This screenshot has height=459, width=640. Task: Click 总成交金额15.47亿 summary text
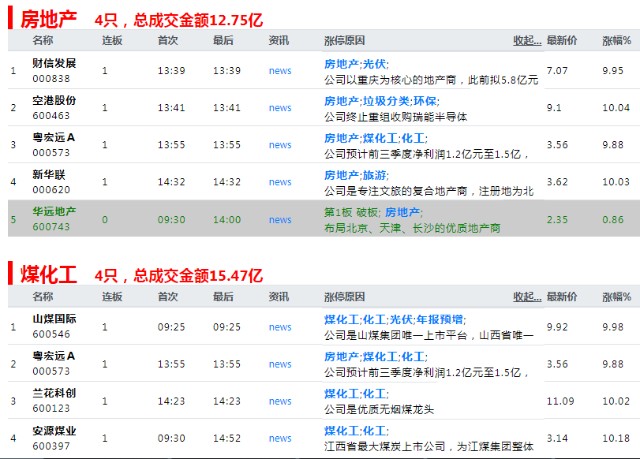198,276
